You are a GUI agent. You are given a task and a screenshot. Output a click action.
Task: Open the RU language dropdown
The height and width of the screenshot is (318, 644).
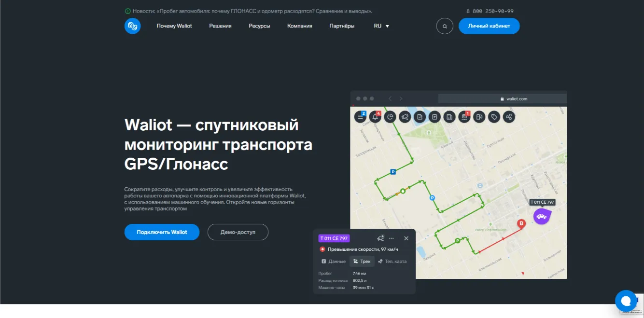(381, 26)
